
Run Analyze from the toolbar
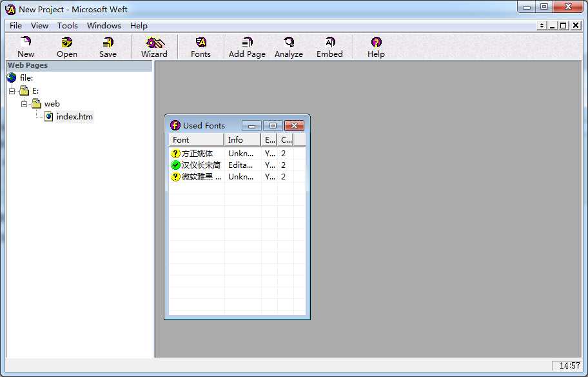coord(289,42)
